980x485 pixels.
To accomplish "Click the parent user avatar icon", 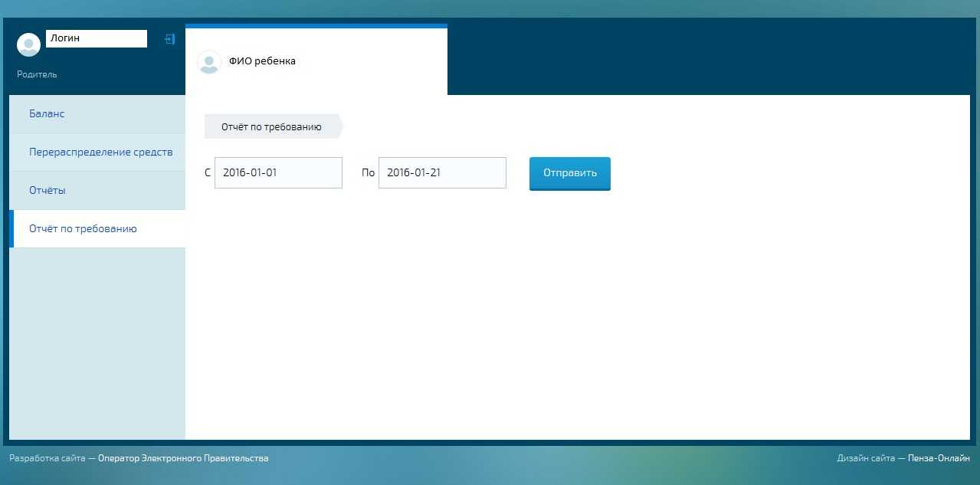I will [28, 45].
